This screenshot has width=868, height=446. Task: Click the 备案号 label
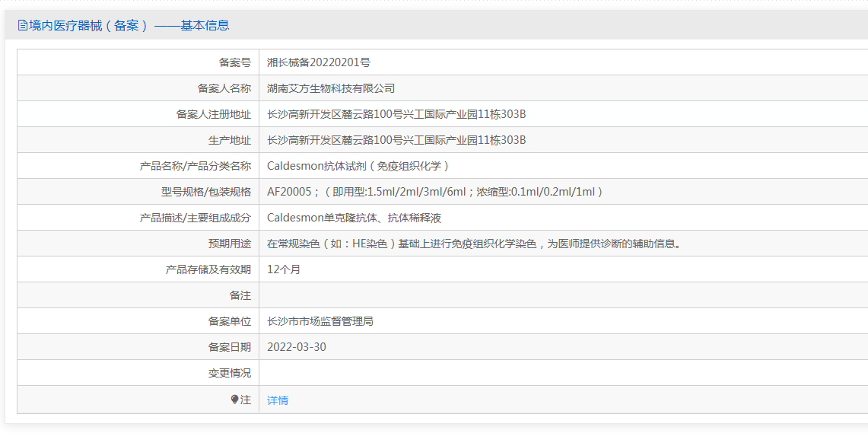tap(235, 62)
